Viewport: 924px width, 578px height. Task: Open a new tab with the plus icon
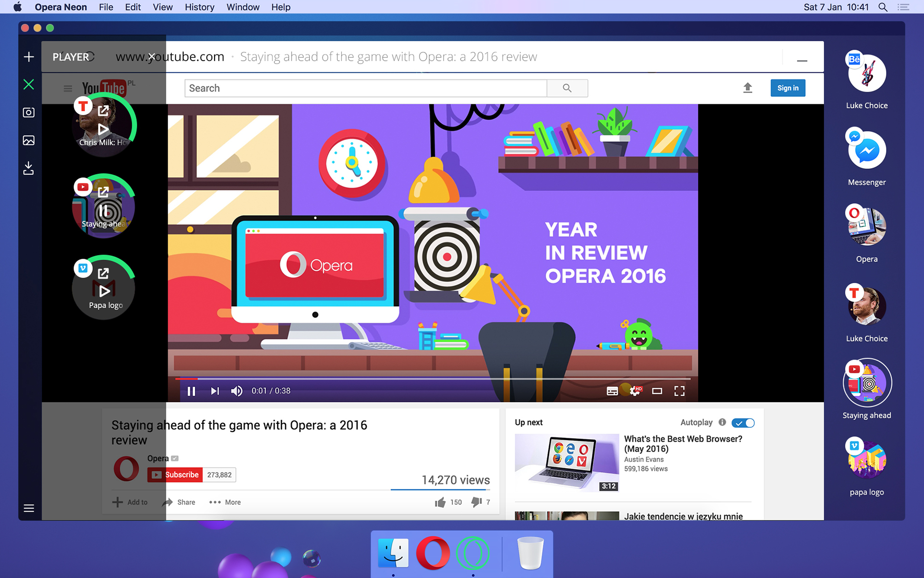point(29,56)
